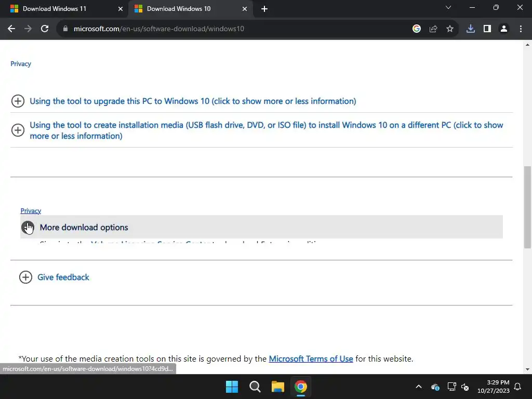Open File Explorer from taskbar

(277, 387)
